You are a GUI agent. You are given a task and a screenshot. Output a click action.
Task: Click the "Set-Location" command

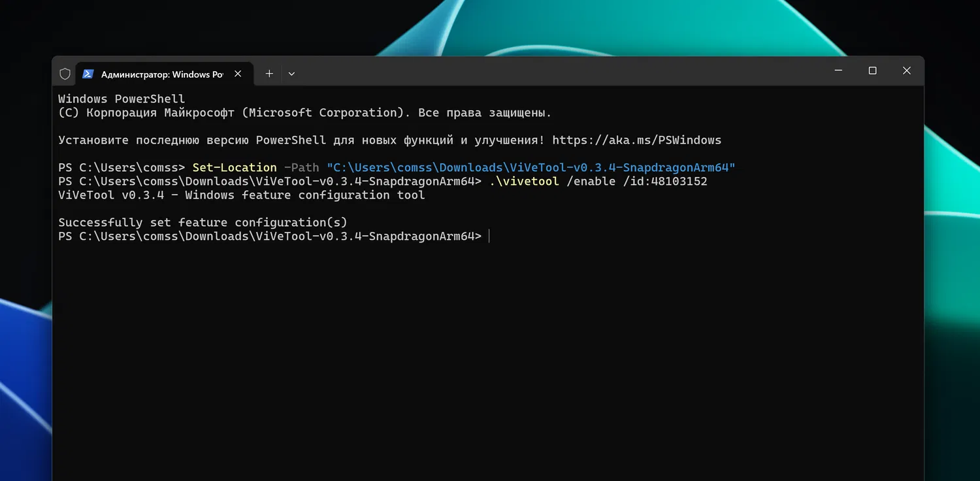pos(235,167)
